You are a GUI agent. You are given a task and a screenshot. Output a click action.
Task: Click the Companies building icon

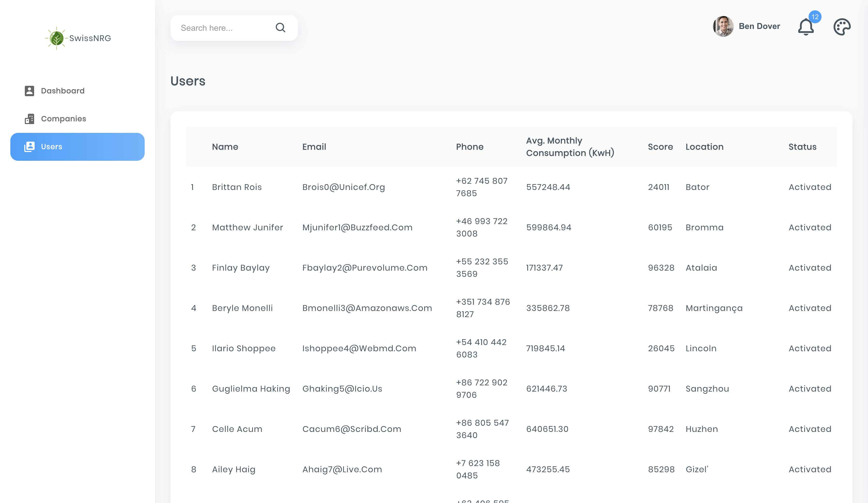click(x=29, y=119)
